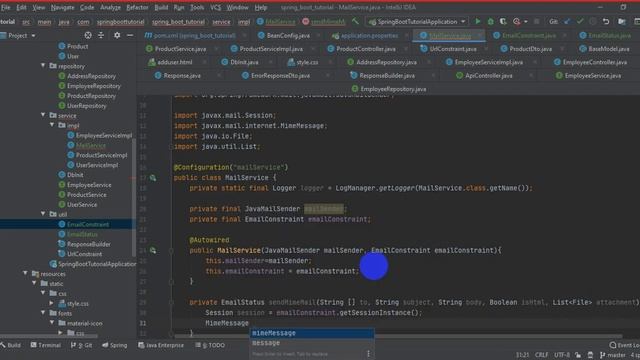Open Project view mode dropdown
This screenshot has width=640, height=360.
click(33, 36)
